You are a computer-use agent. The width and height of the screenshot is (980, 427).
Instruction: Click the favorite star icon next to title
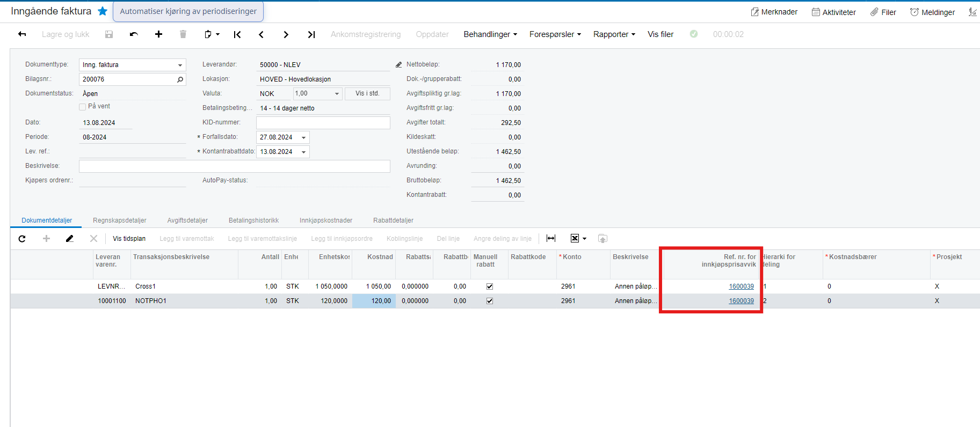(x=103, y=11)
